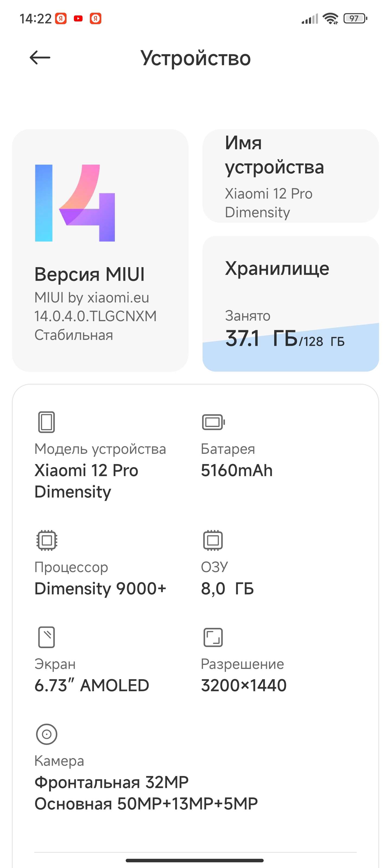391x868 pixels.
Task: Tap the phone icon above device model
Action: click(x=46, y=422)
